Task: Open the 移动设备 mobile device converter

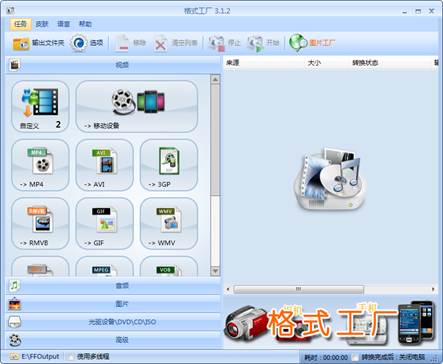Action: coord(137,106)
